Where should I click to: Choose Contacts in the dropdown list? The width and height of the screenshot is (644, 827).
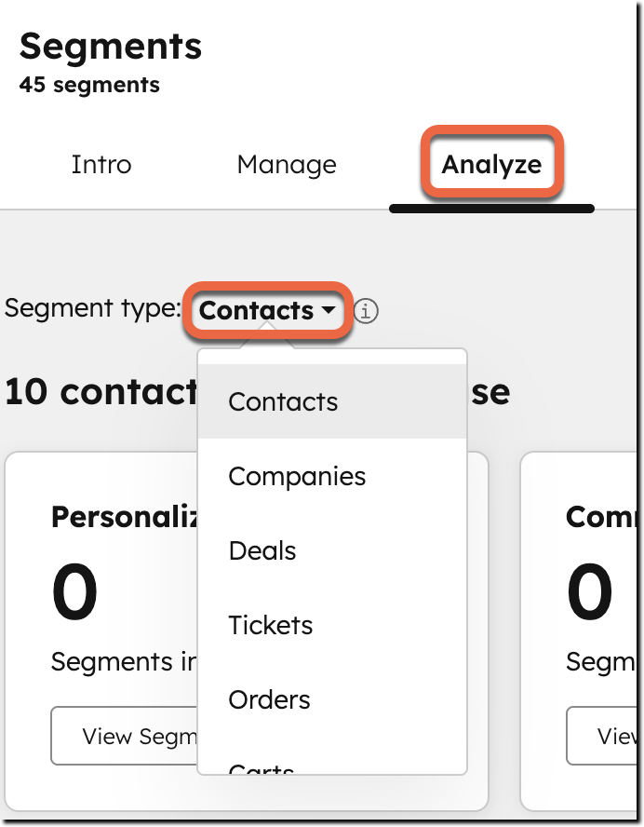(283, 401)
